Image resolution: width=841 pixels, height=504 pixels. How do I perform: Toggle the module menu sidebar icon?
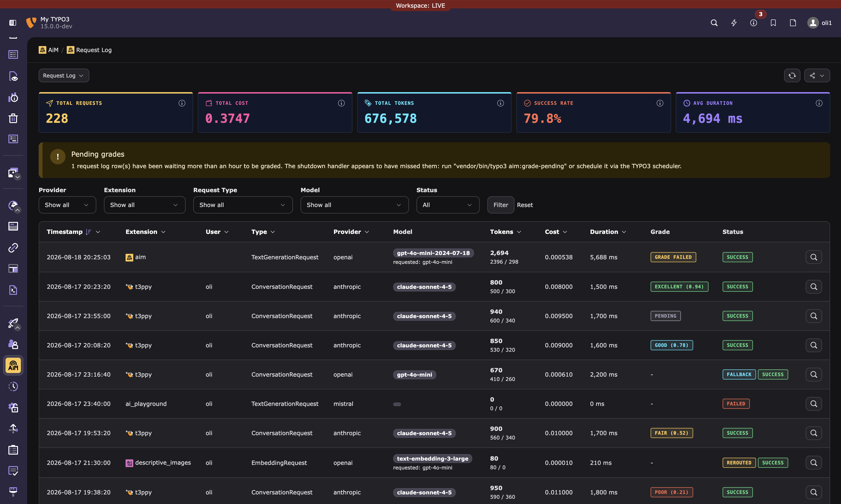[x=12, y=23]
